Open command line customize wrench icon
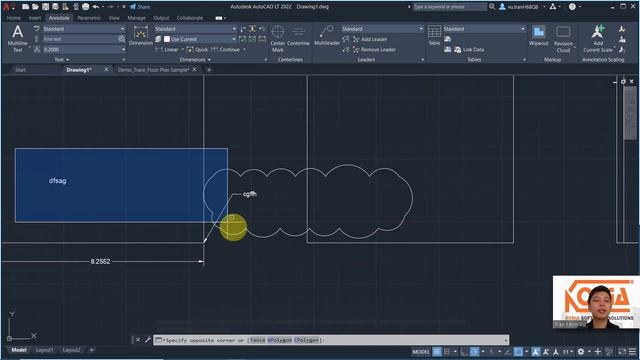The height and width of the screenshot is (360, 640). [147, 340]
